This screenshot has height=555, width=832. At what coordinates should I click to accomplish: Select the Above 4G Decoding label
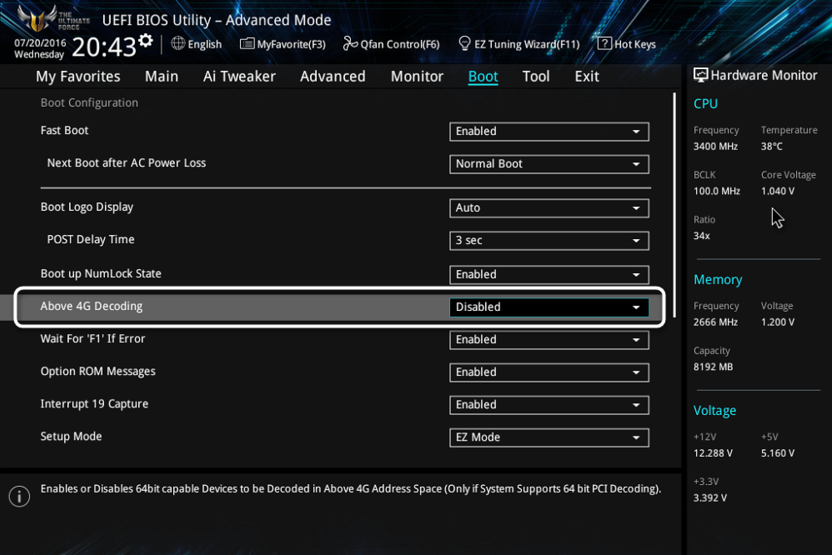(x=91, y=306)
